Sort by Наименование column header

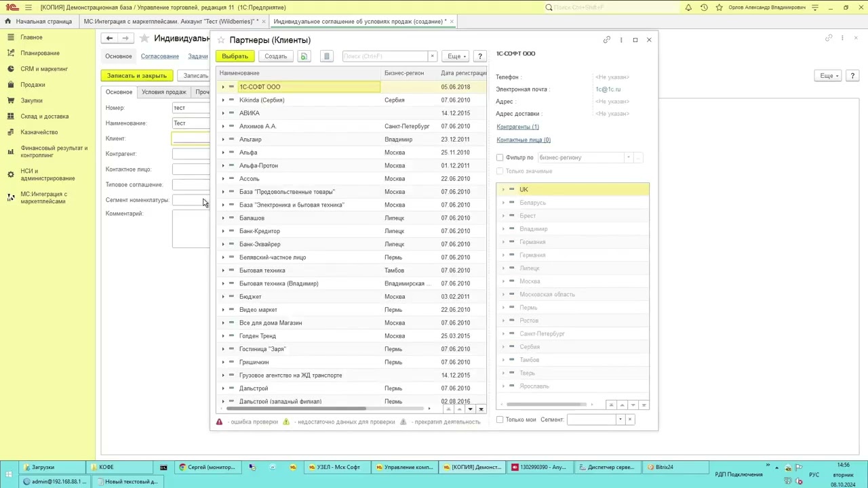[299, 73]
